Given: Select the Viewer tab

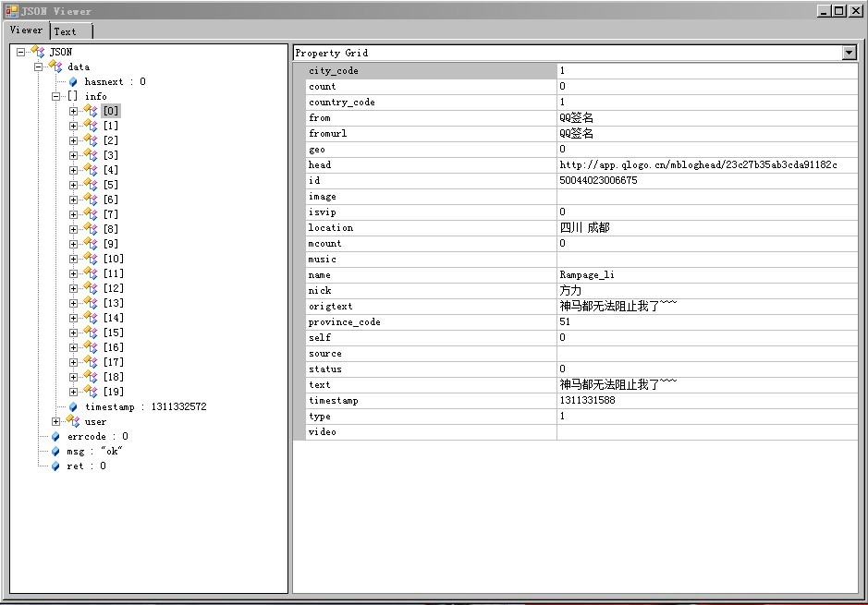Looking at the screenshot, I should (26, 30).
